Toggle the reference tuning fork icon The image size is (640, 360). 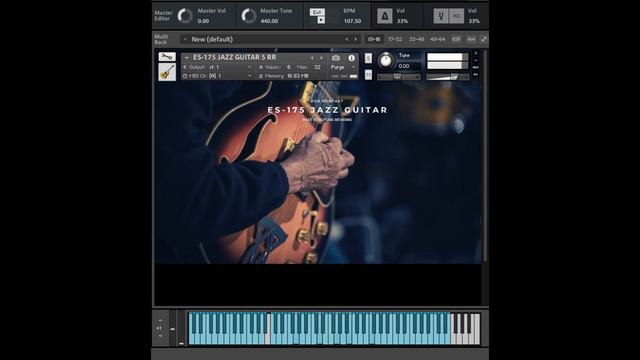(441, 16)
